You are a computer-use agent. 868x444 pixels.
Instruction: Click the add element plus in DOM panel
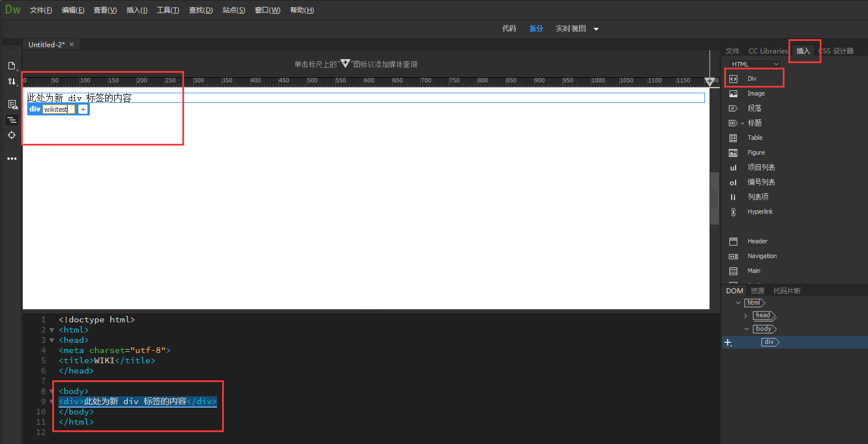(x=728, y=342)
